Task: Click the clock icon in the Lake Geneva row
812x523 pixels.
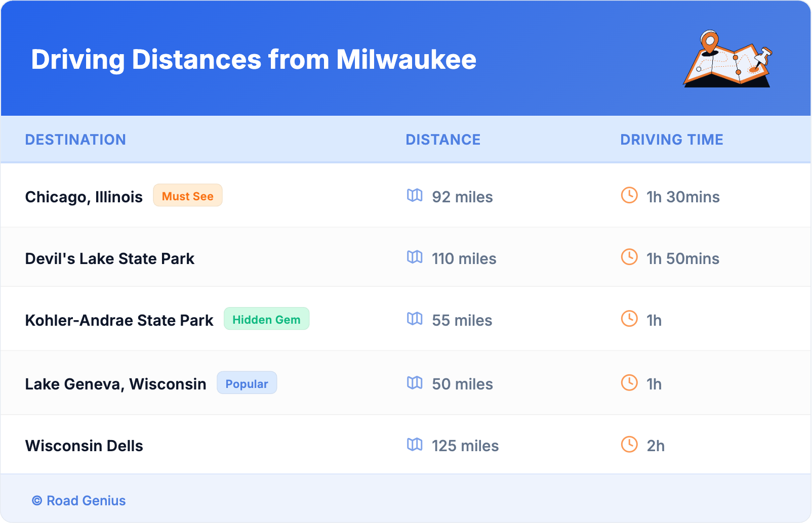Action: [x=629, y=382]
